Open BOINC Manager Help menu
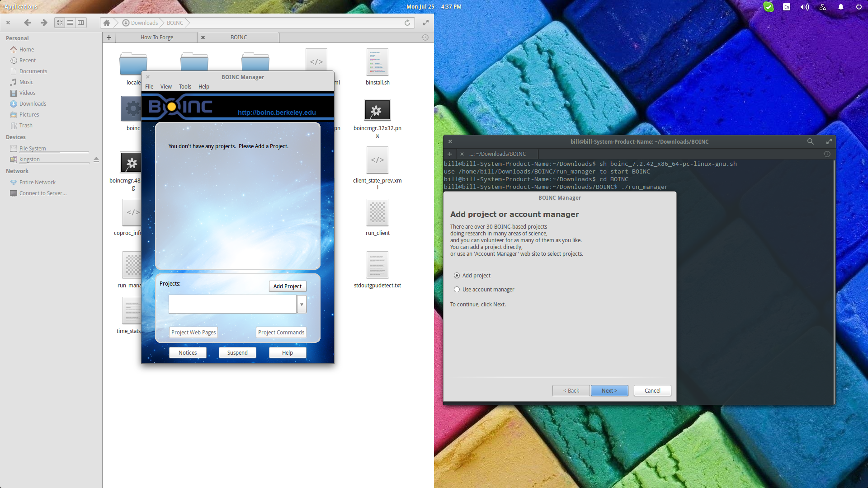868x488 pixels. click(x=204, y=87)
